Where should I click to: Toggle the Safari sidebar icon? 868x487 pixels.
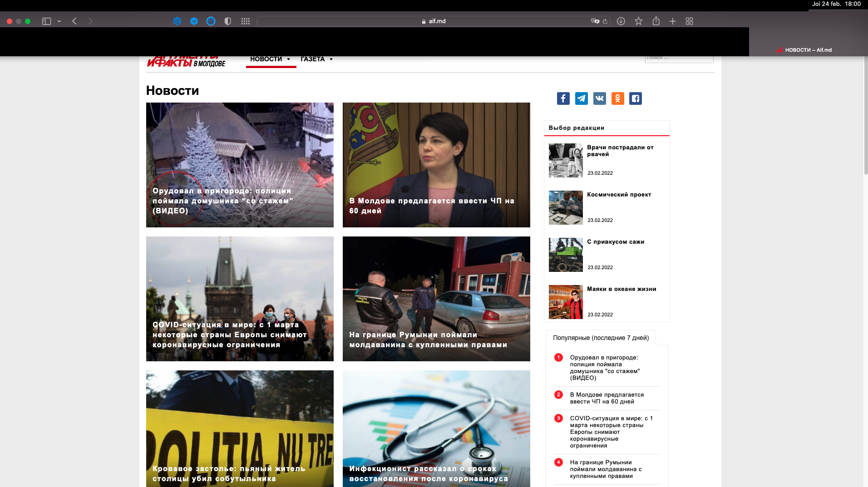coord(46,21)
